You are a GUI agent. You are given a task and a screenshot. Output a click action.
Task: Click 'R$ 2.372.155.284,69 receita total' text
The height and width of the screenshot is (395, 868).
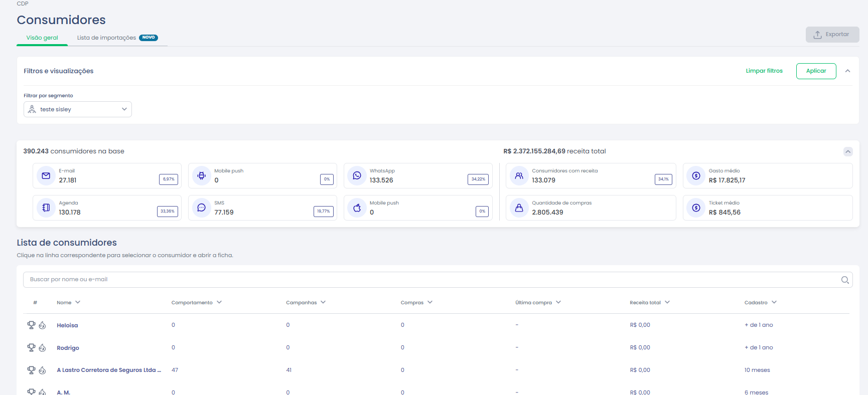coord(554,151)
